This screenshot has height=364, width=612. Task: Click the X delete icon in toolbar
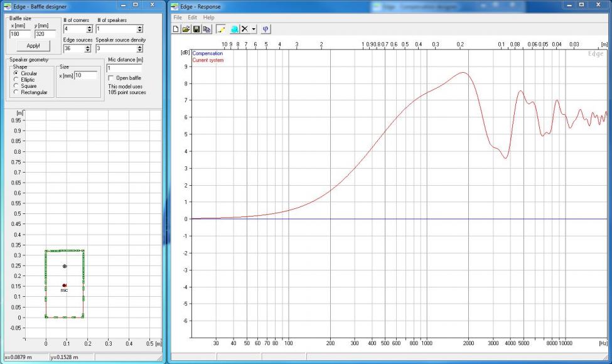point(245,29)
